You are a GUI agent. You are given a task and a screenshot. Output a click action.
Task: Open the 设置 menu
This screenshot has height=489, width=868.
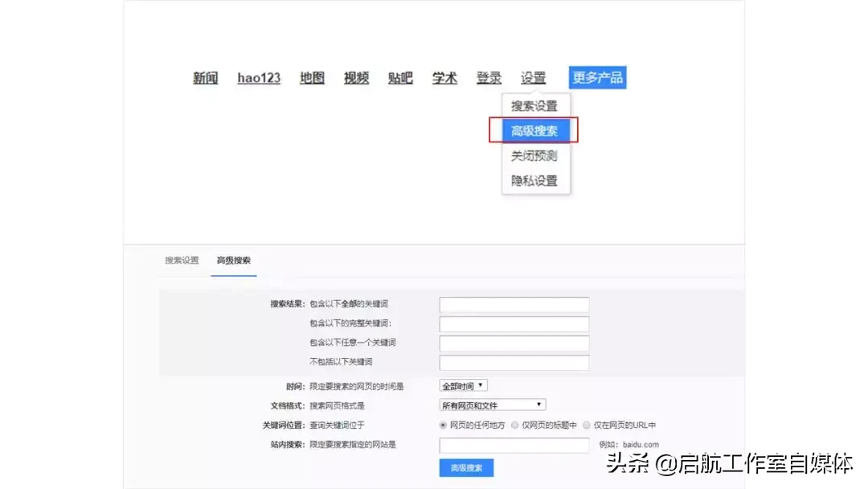(x=533, y=77)
